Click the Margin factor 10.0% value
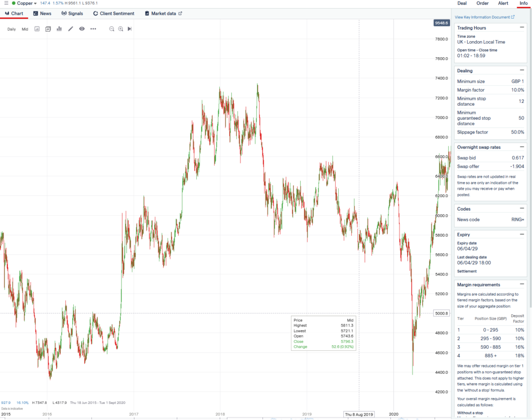 [x=517, y=90]
